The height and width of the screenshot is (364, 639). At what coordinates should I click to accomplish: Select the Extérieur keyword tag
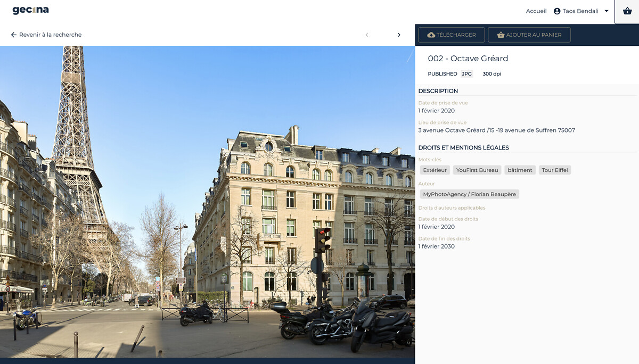coord(435,170)
